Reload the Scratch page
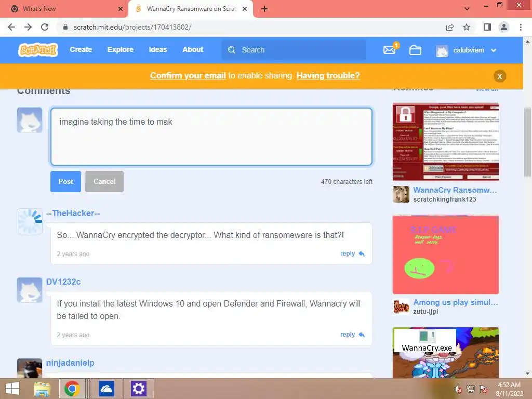The height and width of the screenshot is (399, 532). coord(45,27)
